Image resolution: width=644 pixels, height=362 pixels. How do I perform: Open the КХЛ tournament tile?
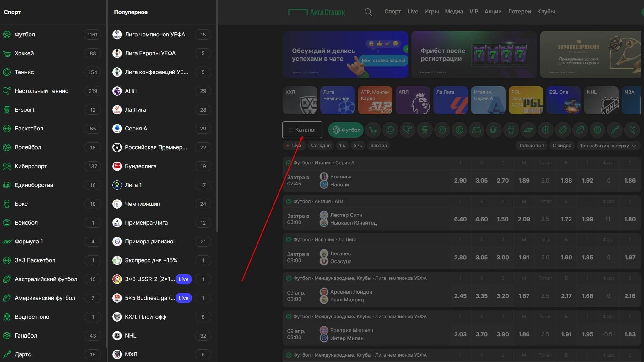pos(300,100)
